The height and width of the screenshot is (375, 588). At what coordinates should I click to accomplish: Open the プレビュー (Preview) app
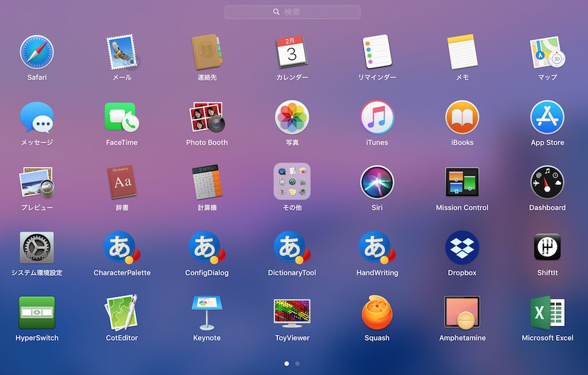point(36,182)
